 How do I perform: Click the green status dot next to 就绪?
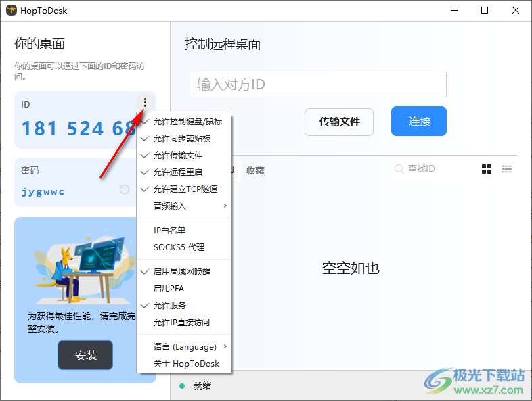pyautogui.click(x=182, y=386)
